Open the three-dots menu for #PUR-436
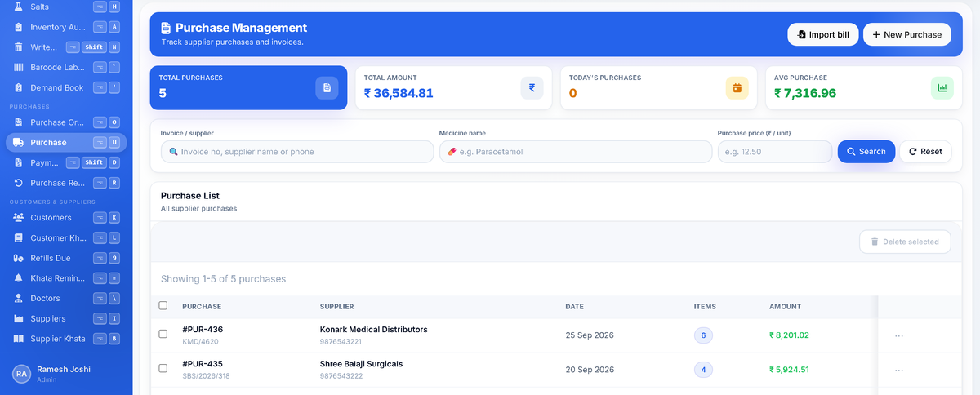The width and height of the screenshot is (980, 395). coord(899,335)
